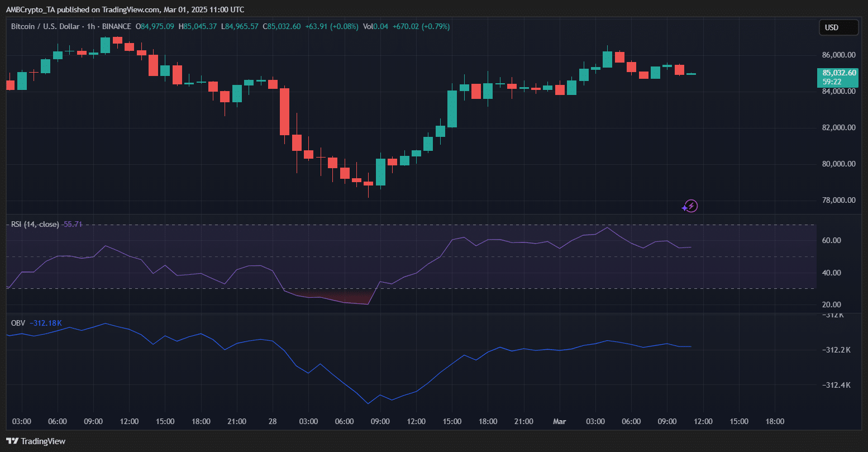868x452 pixels.
Task: Click the RSI 20.00 axis label
Action: coord(831,305)
